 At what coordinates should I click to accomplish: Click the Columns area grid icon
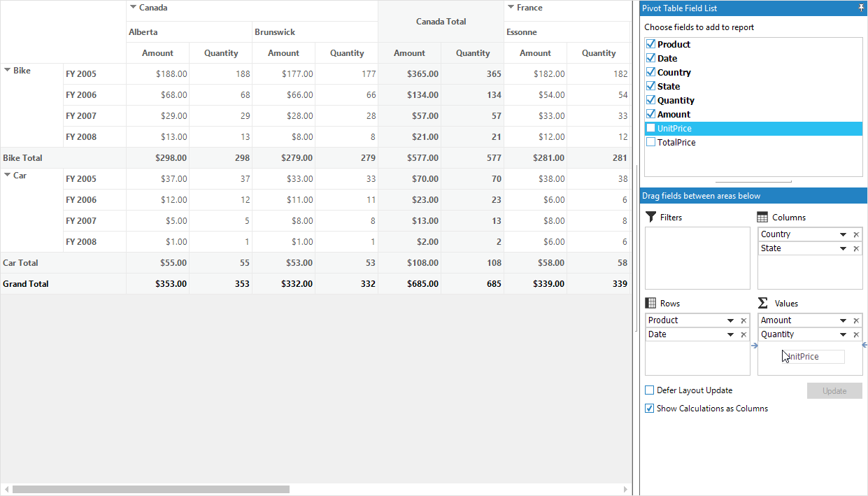(x=763, y=218)
